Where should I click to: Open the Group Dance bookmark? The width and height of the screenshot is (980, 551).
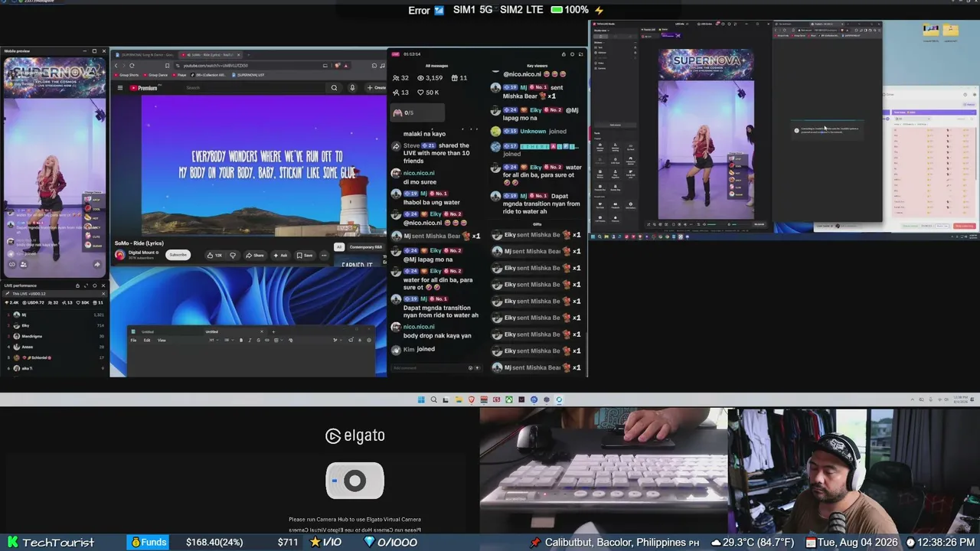point(156,75)
